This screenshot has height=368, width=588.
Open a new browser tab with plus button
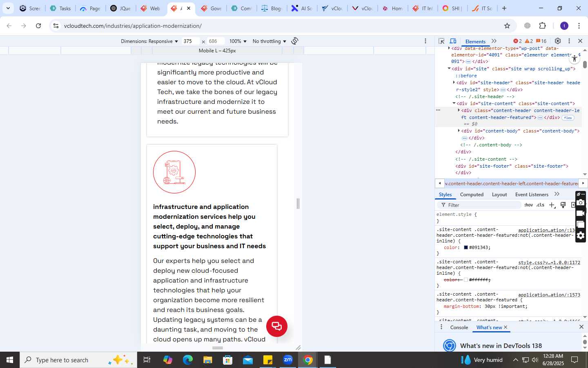pos(504,8)
